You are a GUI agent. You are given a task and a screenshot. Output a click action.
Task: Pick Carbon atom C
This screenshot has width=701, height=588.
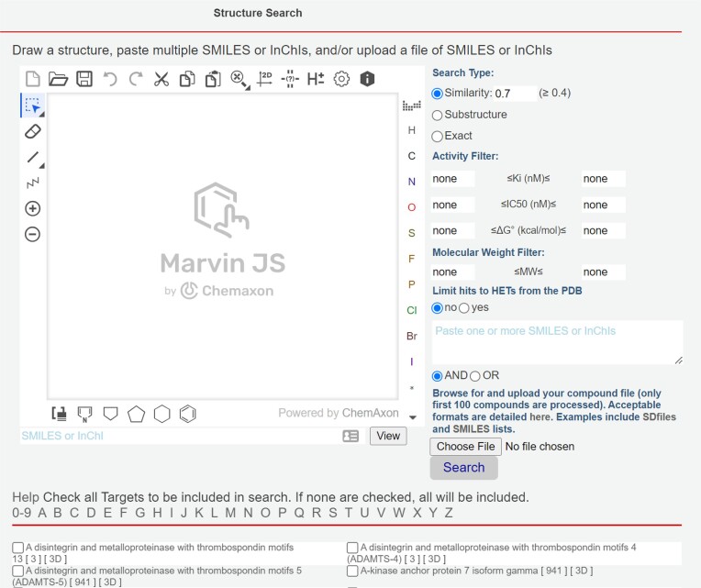point(412,156)
